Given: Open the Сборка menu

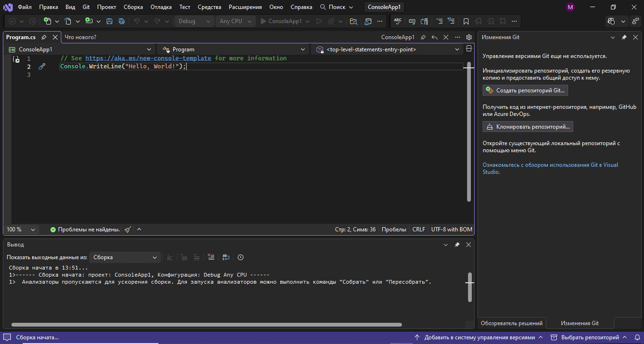Looking at the screenshot, I should click(133, 7).
